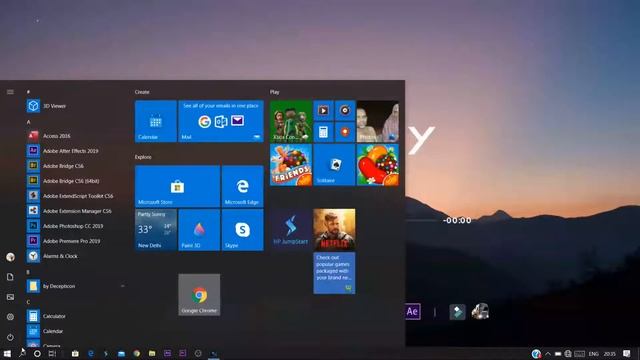Image resolution: width=640 pixels, height=360 pixels.
Task: Open the Solitaire tile
Action: click(334, 165)
